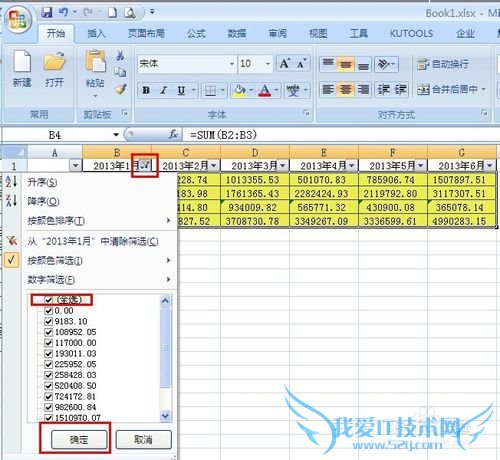Cut selection with the scissors icon

coord(120,55)
